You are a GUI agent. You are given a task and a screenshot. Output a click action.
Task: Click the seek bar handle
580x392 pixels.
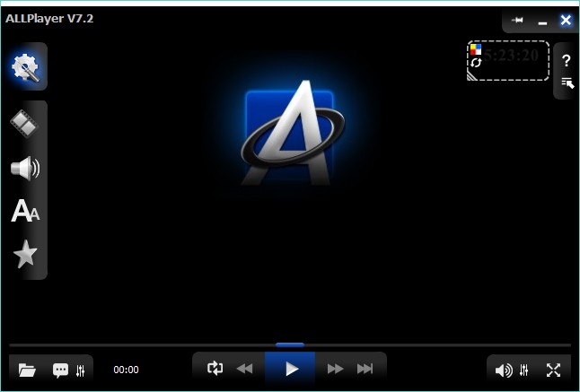pos(290,344)
